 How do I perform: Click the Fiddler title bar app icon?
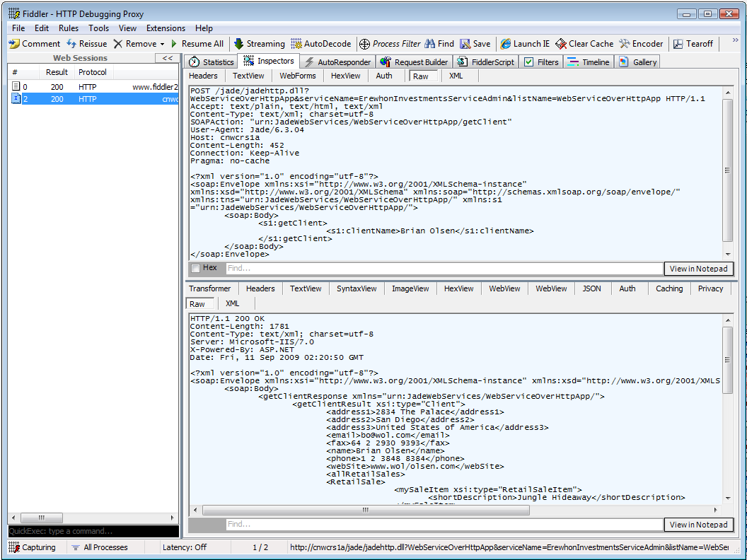click(14, 14)
